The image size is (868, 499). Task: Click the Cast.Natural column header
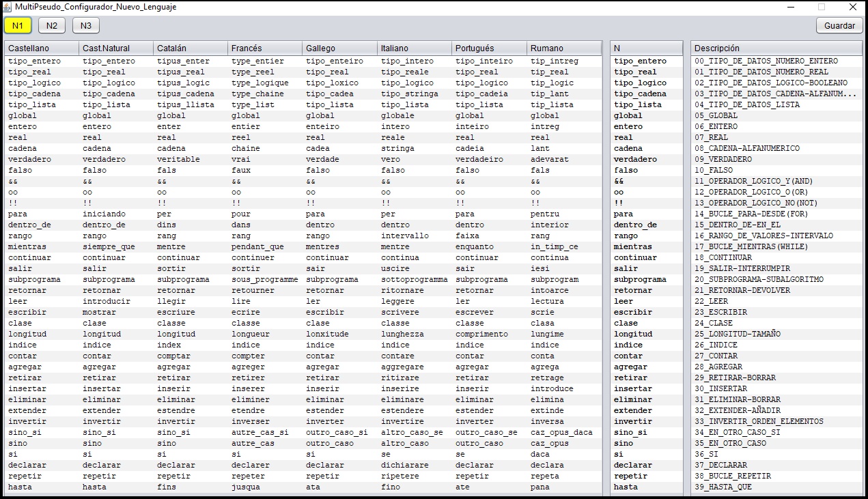coord(116,48)
